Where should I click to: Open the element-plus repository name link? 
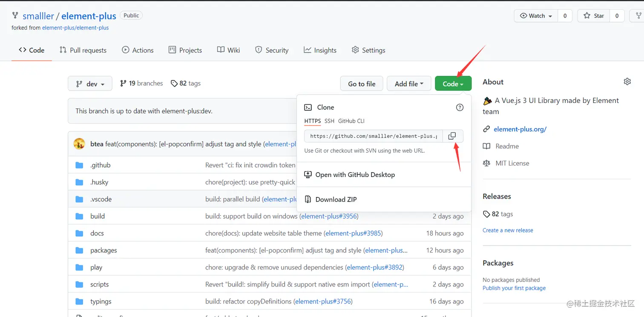tap(89, 16)
